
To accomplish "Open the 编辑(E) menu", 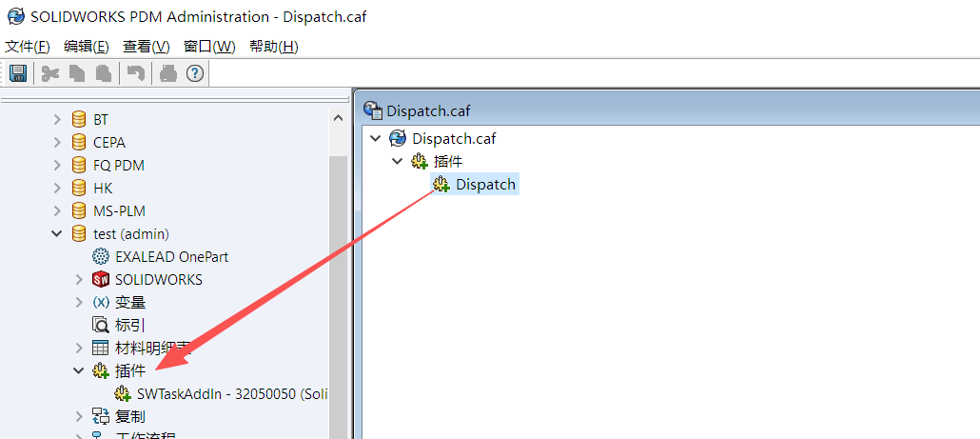I will 87,47.
